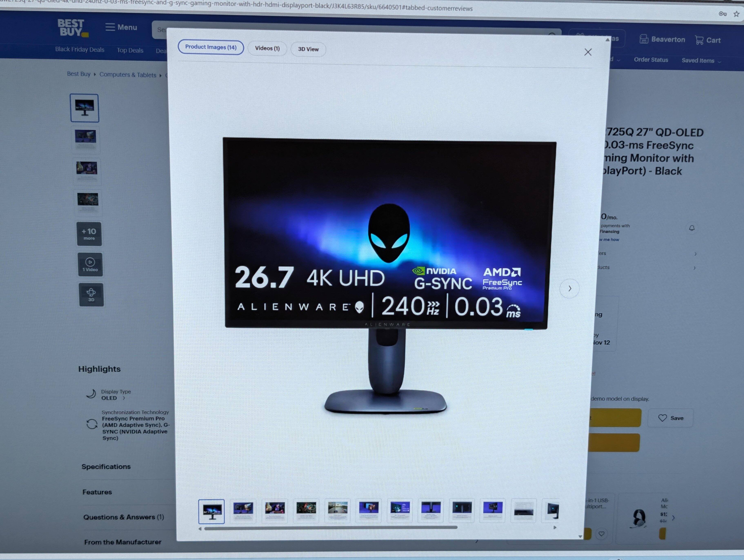Screen dimensions: 744x560
Task: Open the Cart
Action: (x=708, y=40)
